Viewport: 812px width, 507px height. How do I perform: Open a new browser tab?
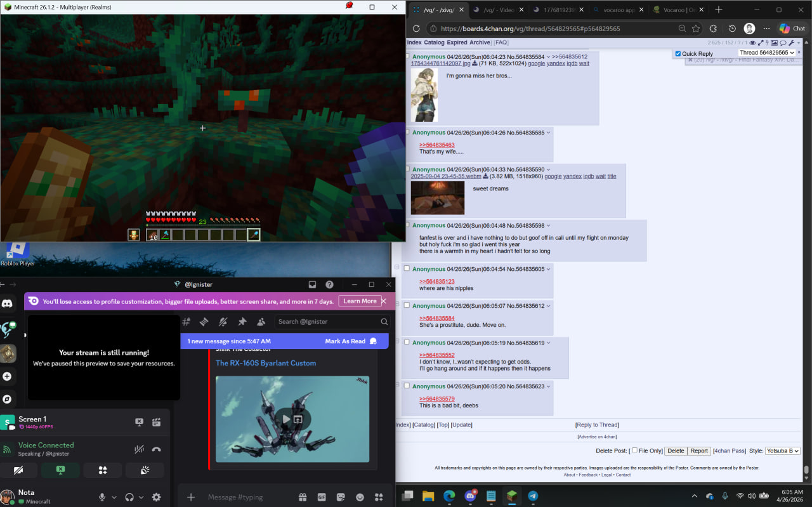[x=718, y=10]
